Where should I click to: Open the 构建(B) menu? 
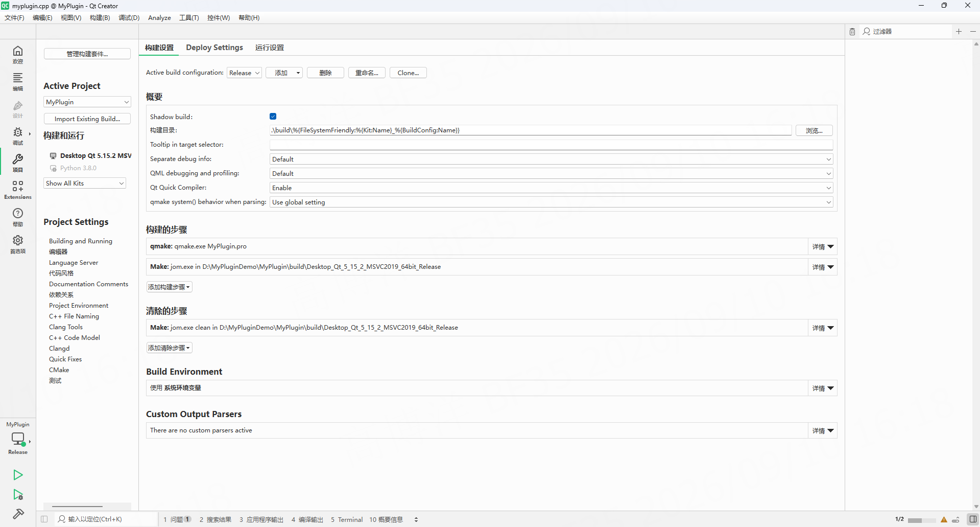coord(100,18)
